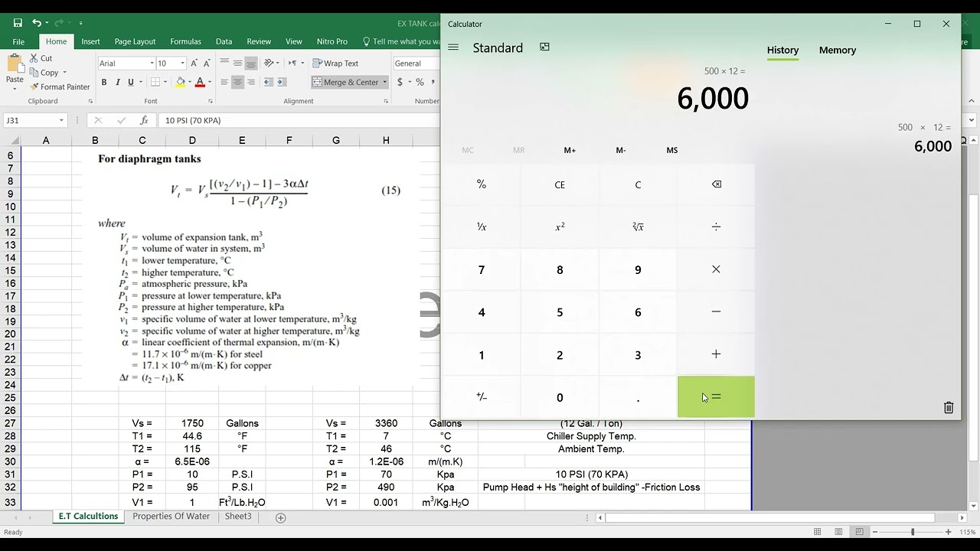This screenshot has width=980, height=551.
Task: Apply the red Font Color A
Action: 200,82
